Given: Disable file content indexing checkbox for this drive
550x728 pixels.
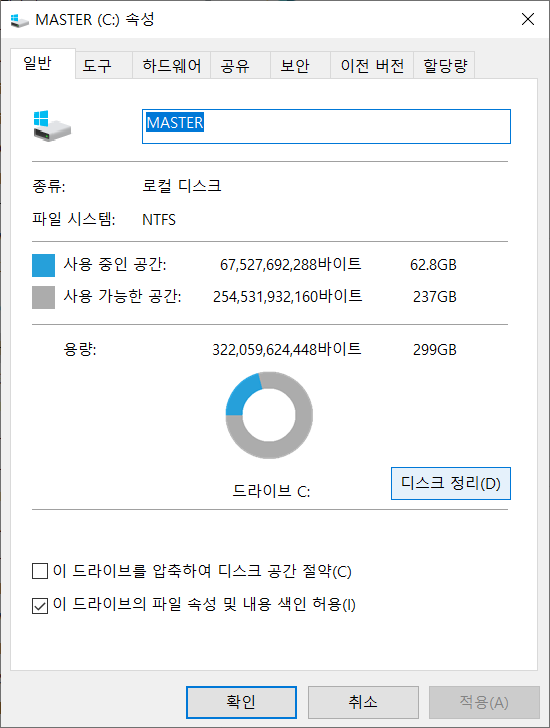Looking at the screenshot, I should tap(40, 605).
